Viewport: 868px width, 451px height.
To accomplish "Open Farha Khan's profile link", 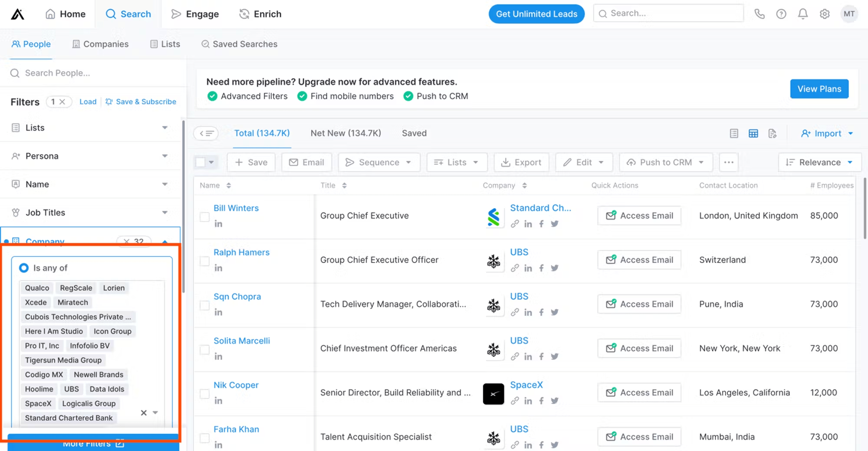I will (237, 429).
